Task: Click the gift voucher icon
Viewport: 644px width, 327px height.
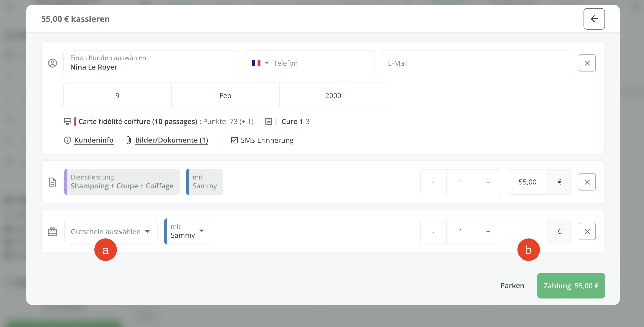Action: pos(52,232)
